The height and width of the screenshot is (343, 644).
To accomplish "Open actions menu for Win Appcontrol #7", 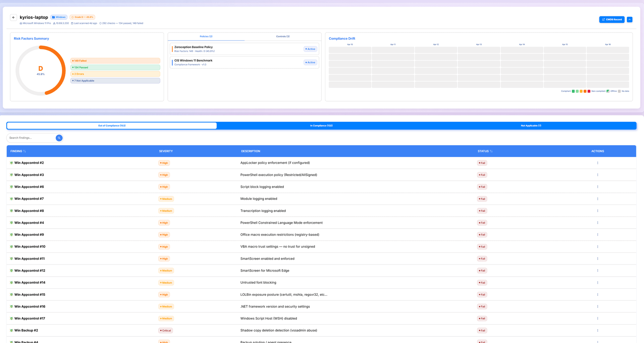I will (x=597, y=199).
